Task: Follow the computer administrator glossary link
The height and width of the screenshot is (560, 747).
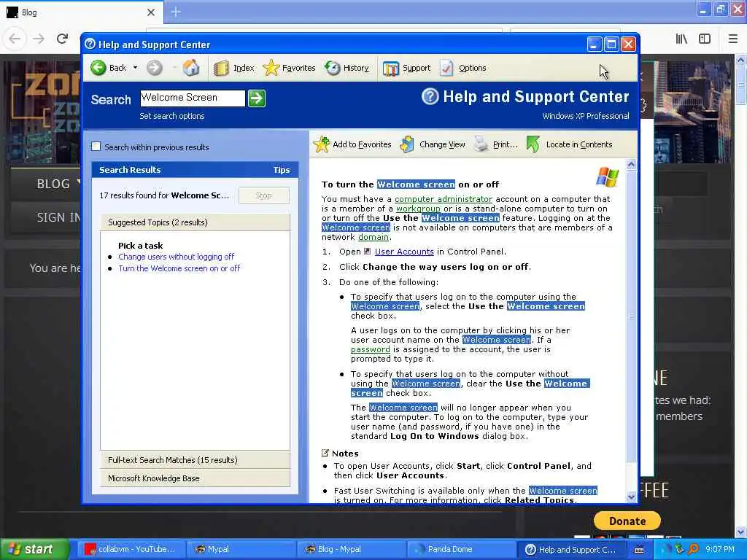Action: [x=443, y=199]
